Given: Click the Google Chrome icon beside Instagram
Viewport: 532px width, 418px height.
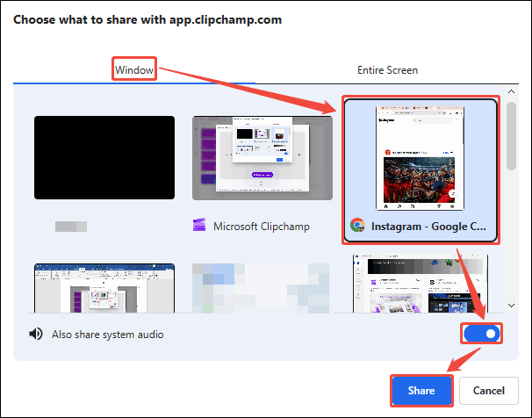Looking at the screenshot, I should 357,225.
